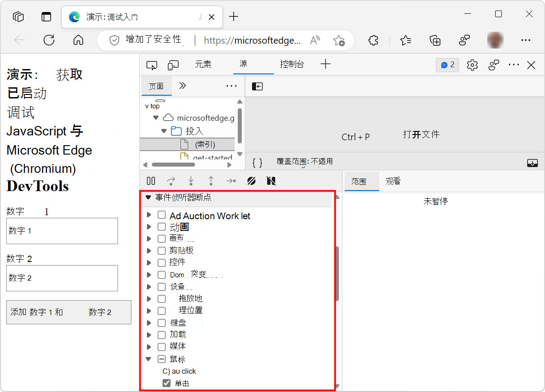Click the 数字 1 input field
This screenshot has height=392, width=545.
pos(62,231)
